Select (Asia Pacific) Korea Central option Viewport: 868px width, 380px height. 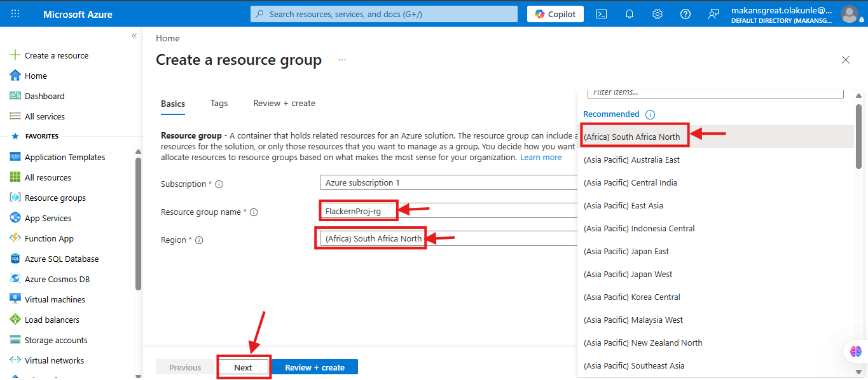tap(715, 297)
